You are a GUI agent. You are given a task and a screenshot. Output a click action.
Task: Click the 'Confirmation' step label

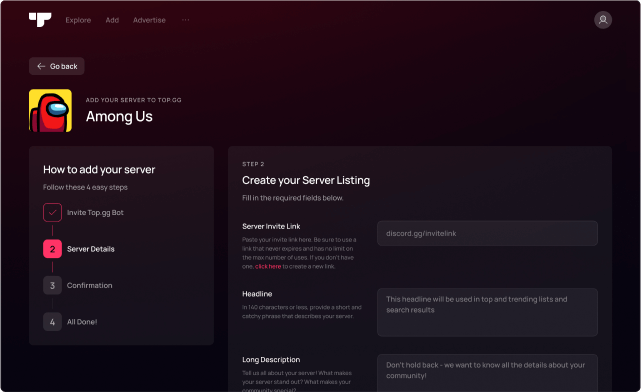click(90, 285)
